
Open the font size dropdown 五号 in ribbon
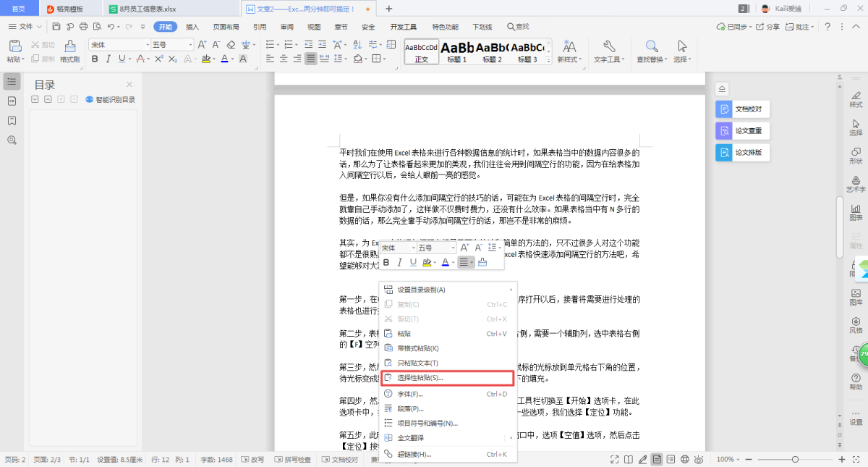tap(171, 44)
